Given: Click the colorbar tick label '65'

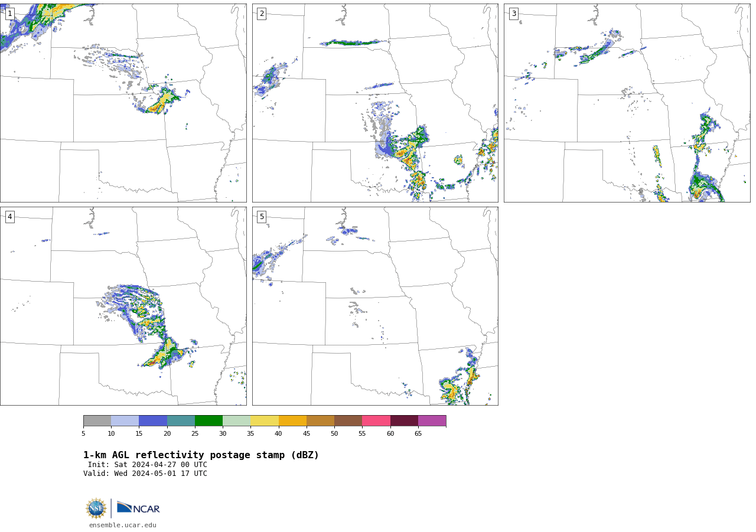Looking at the screenshot, I should tap(418, 434).
